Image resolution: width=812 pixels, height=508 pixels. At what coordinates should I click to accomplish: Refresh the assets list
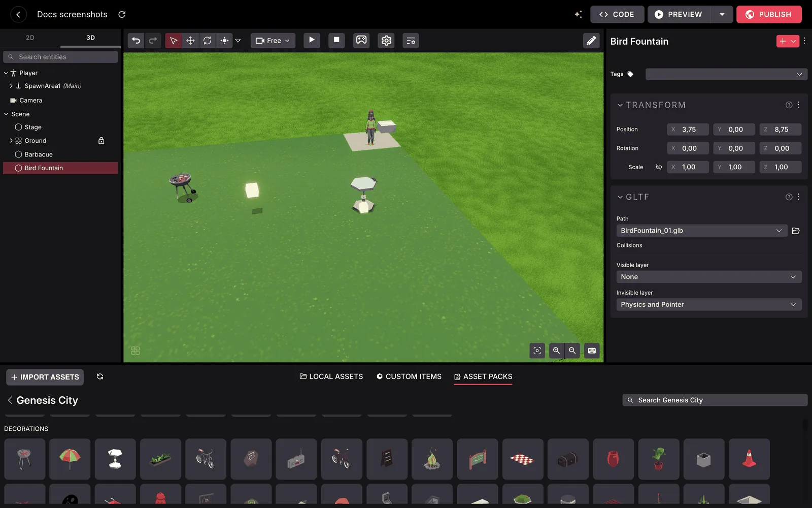100,376
